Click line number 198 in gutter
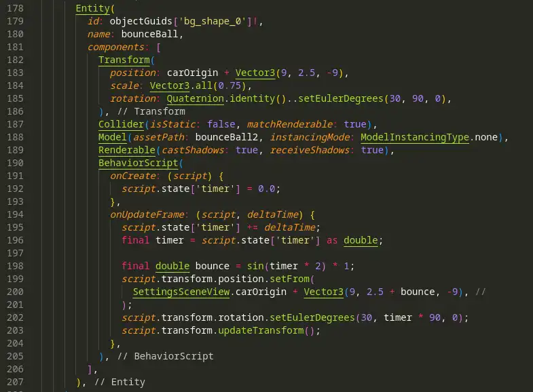533x392 pixels. point(16,266)
